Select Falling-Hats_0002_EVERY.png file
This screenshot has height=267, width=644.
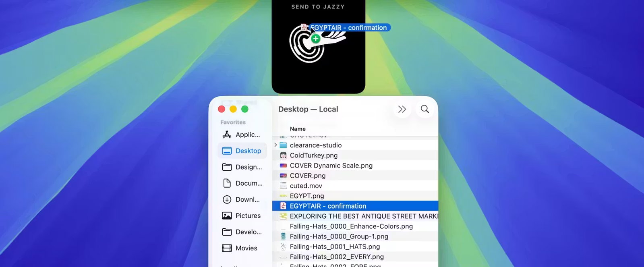[355, 257]
